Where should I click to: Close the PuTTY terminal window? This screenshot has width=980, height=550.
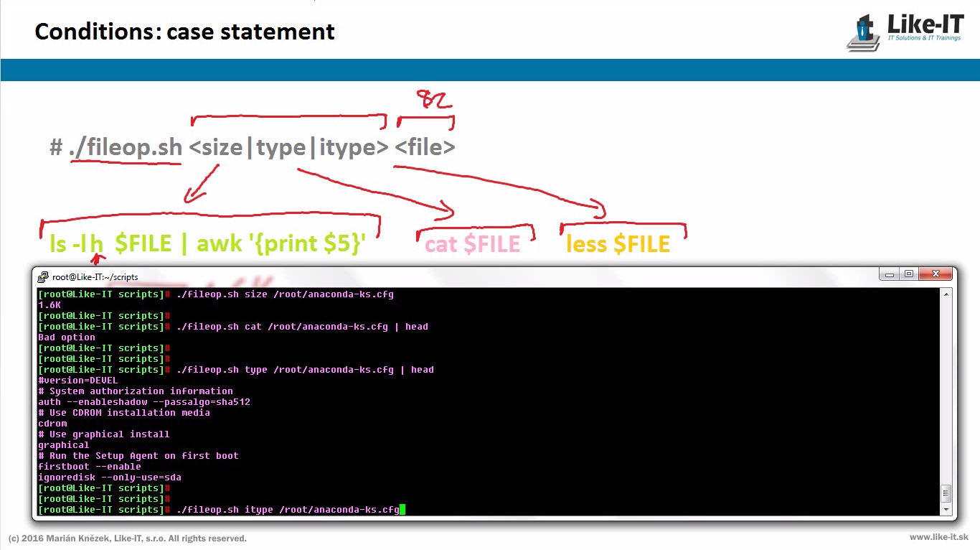click(936, 274)
